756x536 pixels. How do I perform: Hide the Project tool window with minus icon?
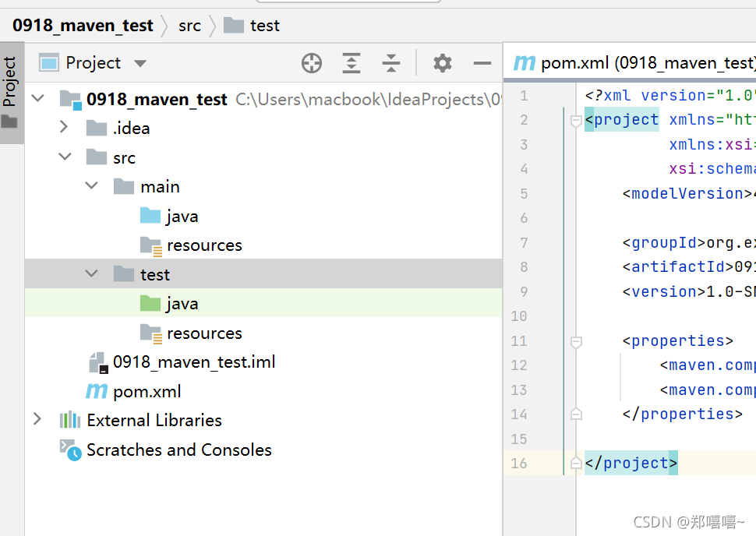click(x=482, y=63)
